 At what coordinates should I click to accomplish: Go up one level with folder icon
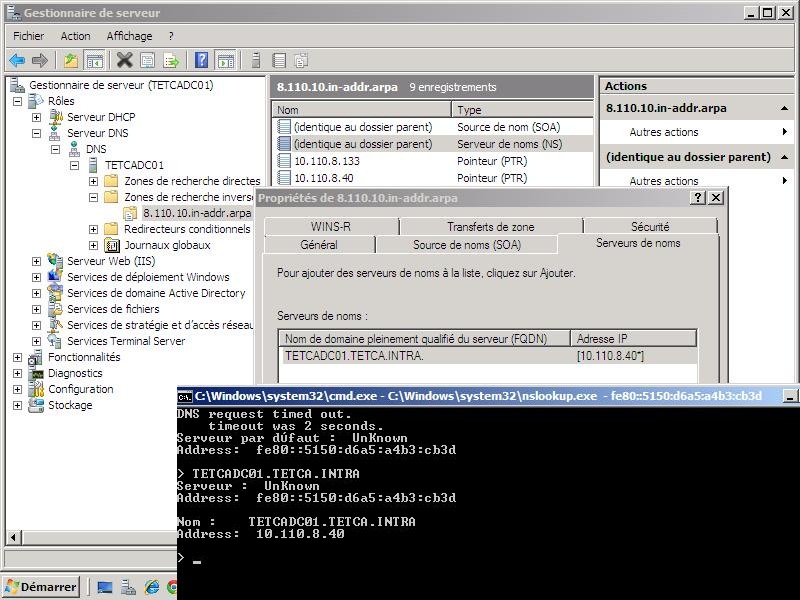pyautogui.click(x=71, y=61)
